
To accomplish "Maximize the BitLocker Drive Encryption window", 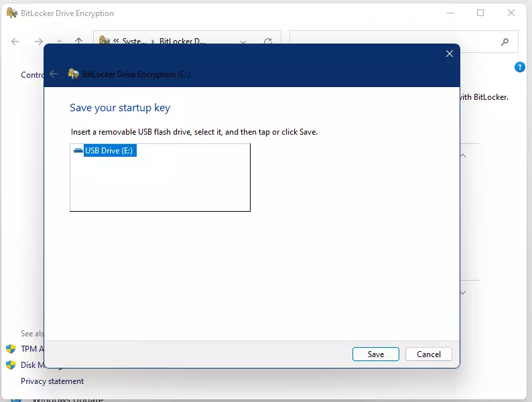I will coord(480,13).
